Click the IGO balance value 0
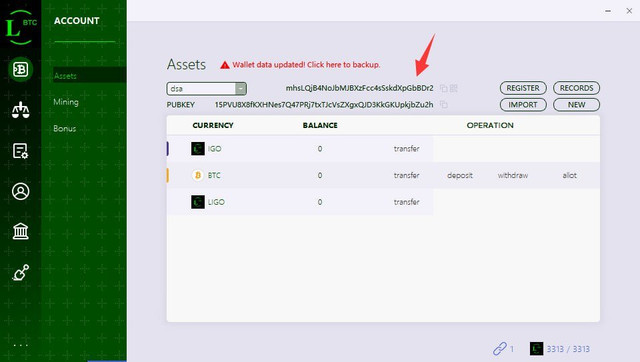 click(x=320, y=149)
